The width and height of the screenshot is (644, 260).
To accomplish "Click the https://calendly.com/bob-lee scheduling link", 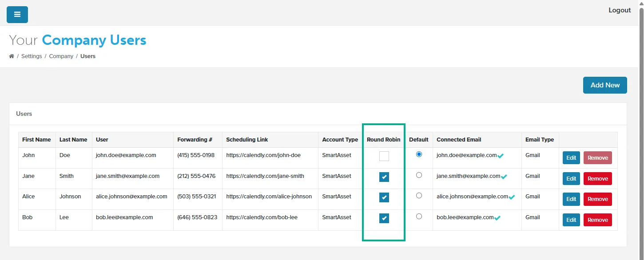I will (262, 217).
